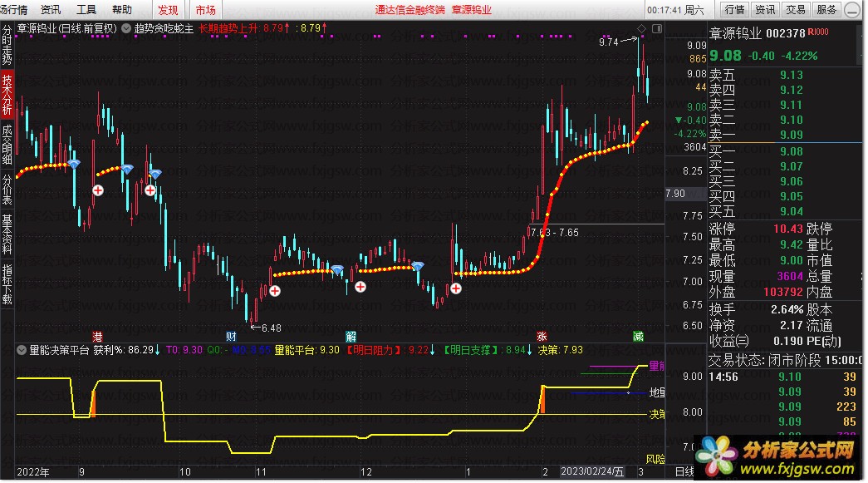Image resolution: width=868 pixels, height=483 pixels.
Task: Select 技术分析 side tab
Action: point(7,94)
